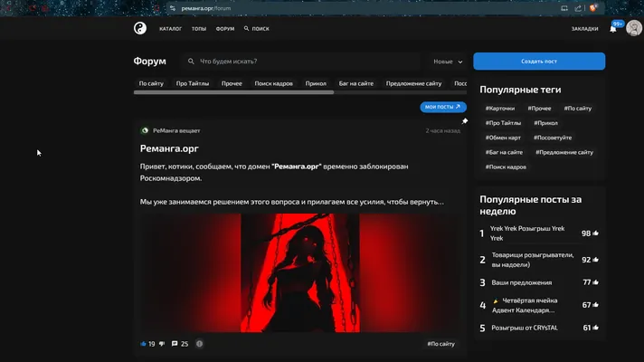
Task: Open ЗАКЛАДКИ in top navigation
Action: [585, 29]
